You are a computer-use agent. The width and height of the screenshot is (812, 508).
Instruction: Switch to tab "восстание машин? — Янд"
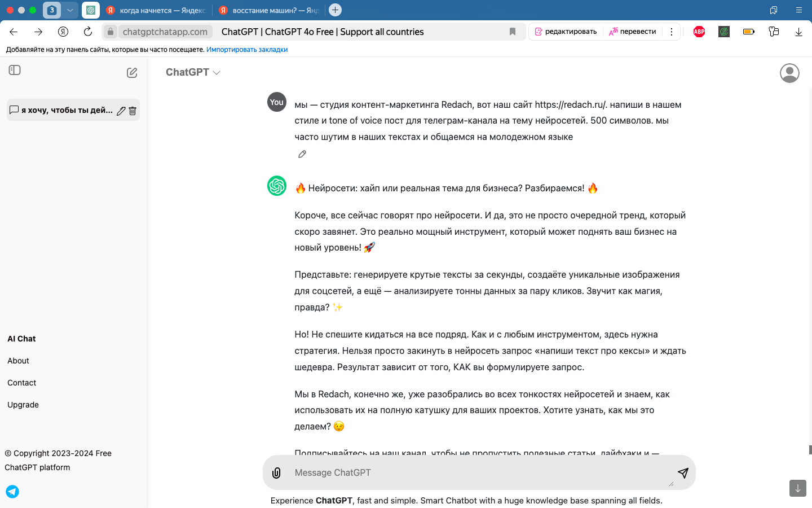(x=270, y=10)
